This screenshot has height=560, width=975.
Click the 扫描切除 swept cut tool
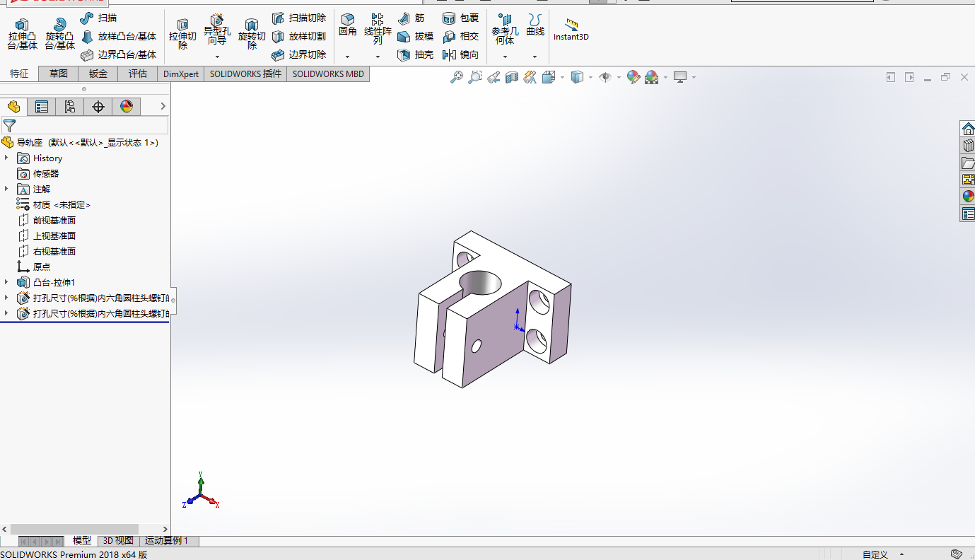tap(298, 18)
